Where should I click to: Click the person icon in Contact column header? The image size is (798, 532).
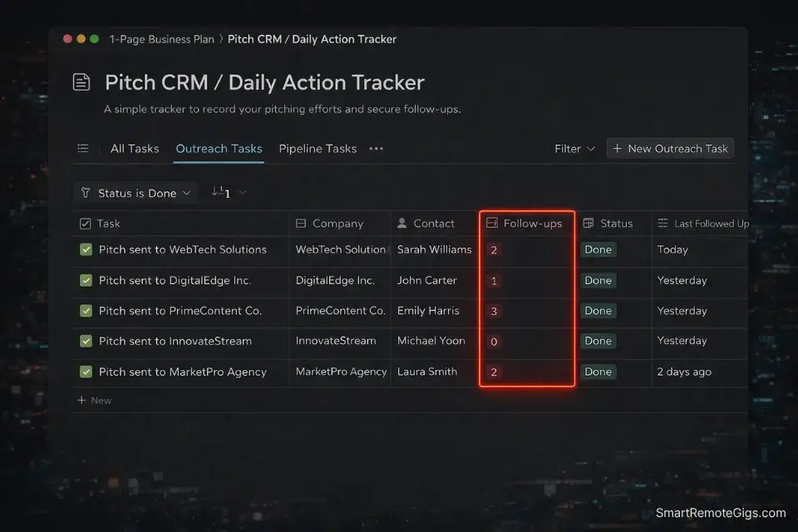(x=401, y=223)
